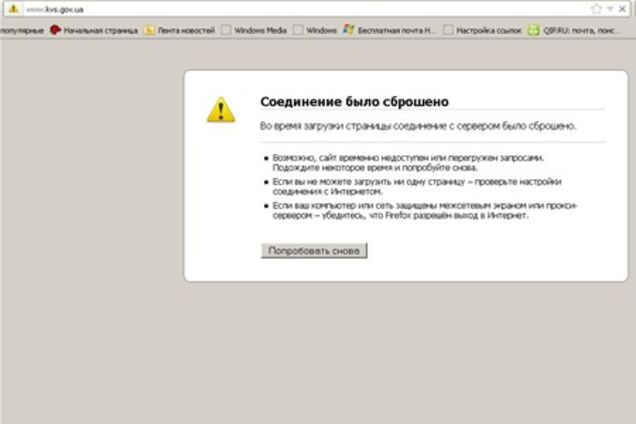Open the Начальная страница bookmark
This screenshot has width=636, height=424.
pyautogui.click(x=94, y=30)
